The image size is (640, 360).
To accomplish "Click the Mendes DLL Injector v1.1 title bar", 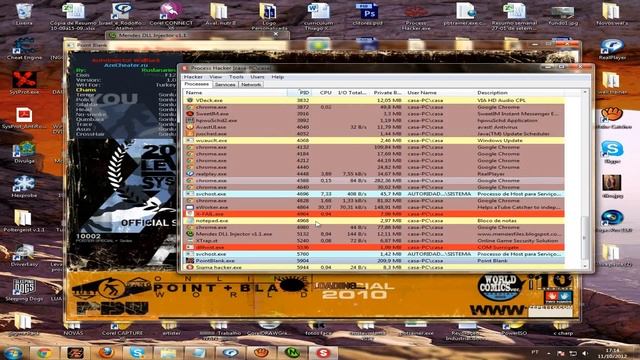I will (x=197, y=35).
